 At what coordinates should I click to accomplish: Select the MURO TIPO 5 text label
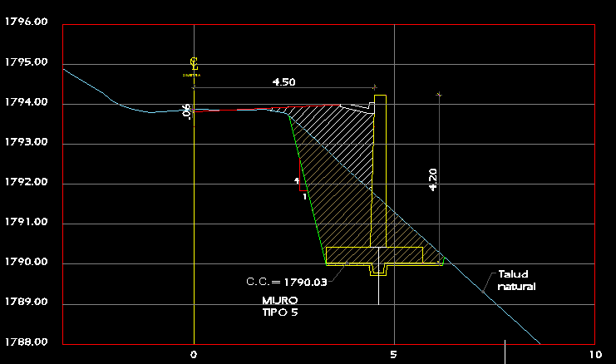point(279,306)
